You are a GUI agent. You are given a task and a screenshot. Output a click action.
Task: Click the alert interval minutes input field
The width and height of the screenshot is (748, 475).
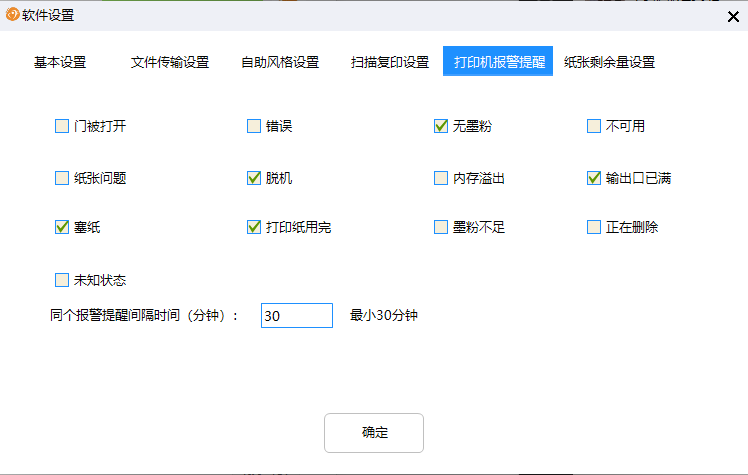(x=297, y=316)
